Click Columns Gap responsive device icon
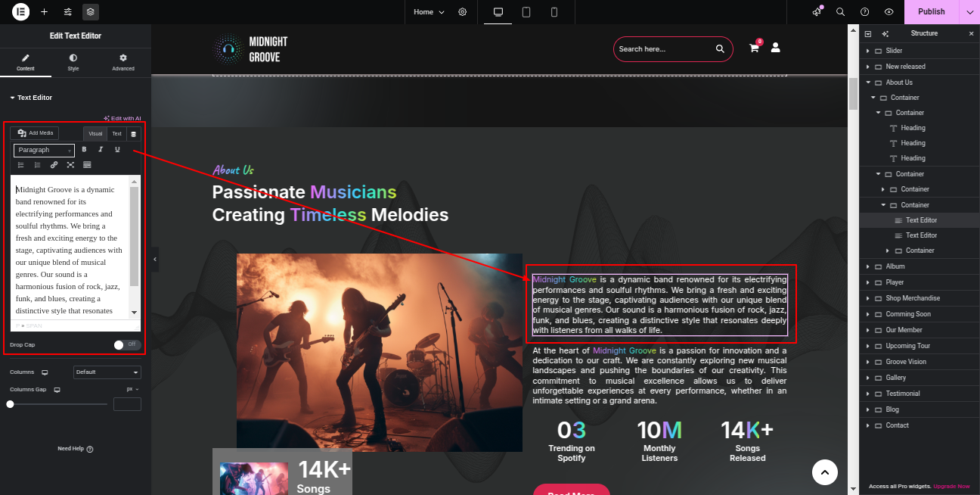The image size is (980, 495). (x=57, y=390)
